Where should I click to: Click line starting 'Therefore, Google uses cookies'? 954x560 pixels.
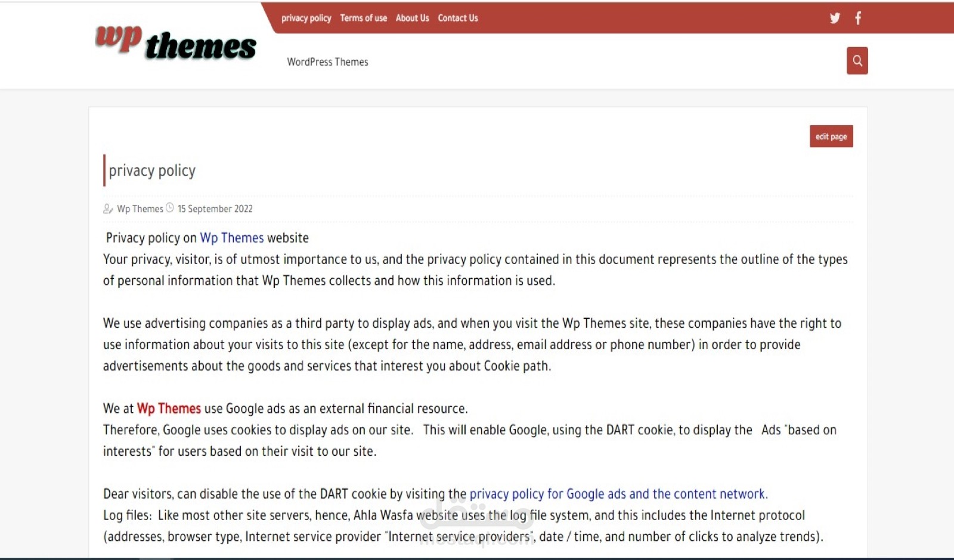coord(470,430)
